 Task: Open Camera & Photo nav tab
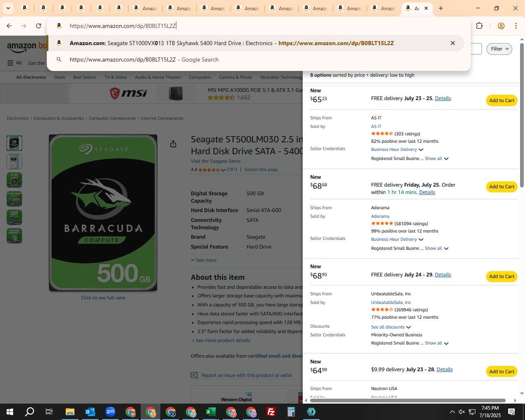tap(235, 77)
